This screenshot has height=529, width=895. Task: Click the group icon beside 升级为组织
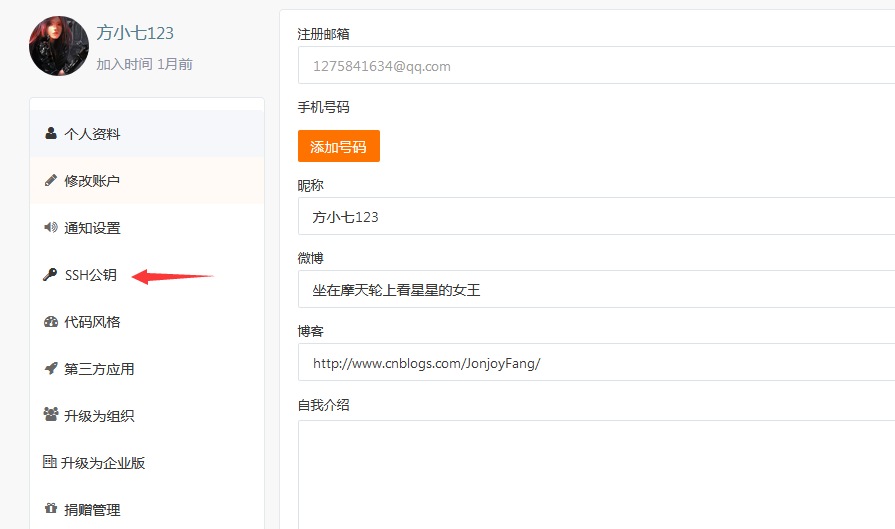[x=51, y=414]
